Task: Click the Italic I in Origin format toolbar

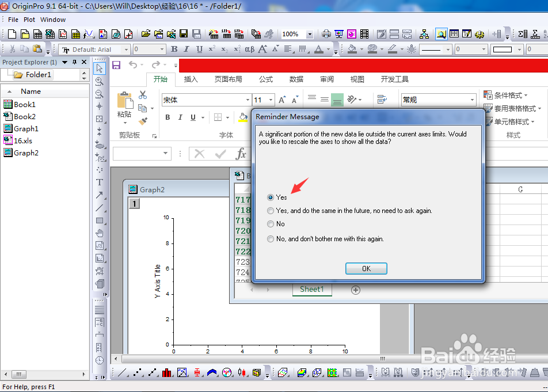Action: 187,50
